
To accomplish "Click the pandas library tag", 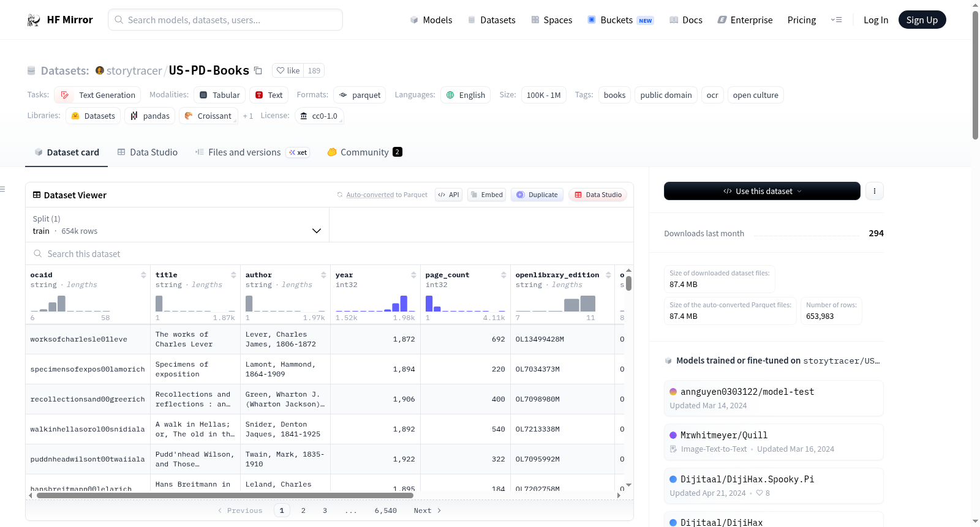I will (150, 116).
